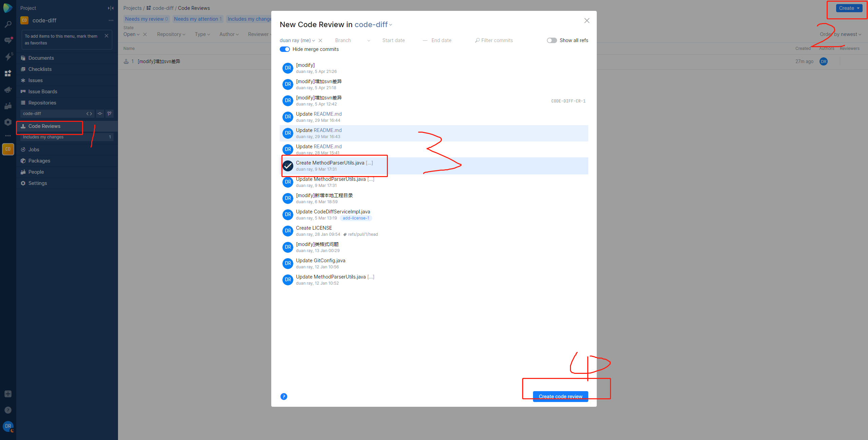
Task: Dismiss the favorites hint message
Action: click(x=106, y=36)
